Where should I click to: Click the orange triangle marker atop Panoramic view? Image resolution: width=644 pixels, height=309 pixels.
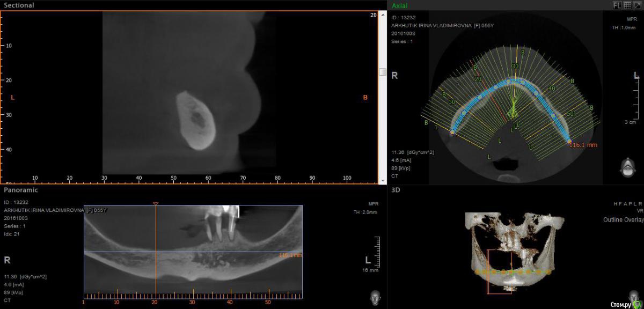tap(156, 204)
